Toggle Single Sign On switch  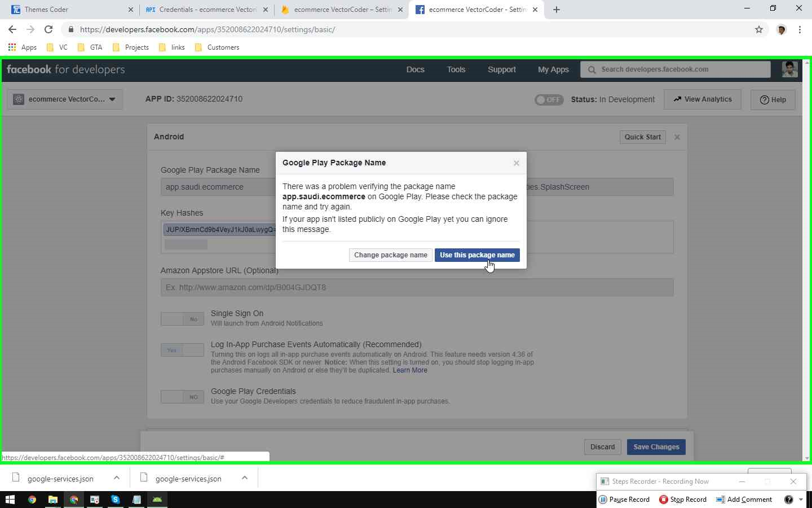[182, 319]
